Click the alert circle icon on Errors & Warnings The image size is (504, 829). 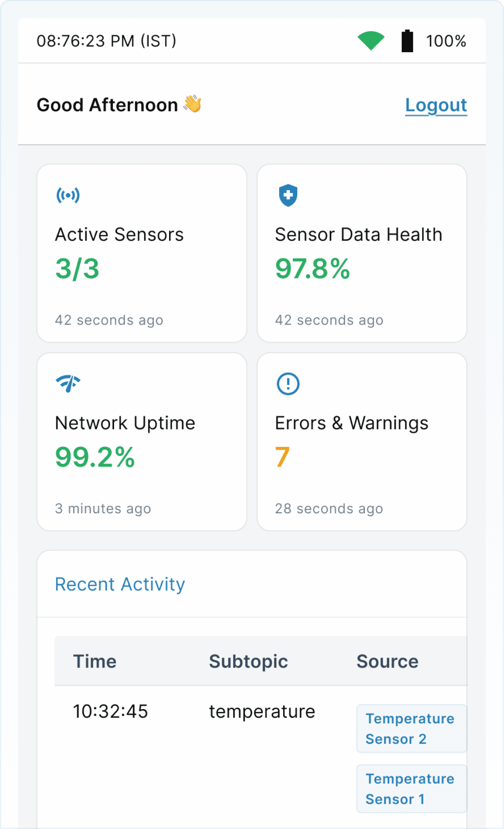coord(288,384)
